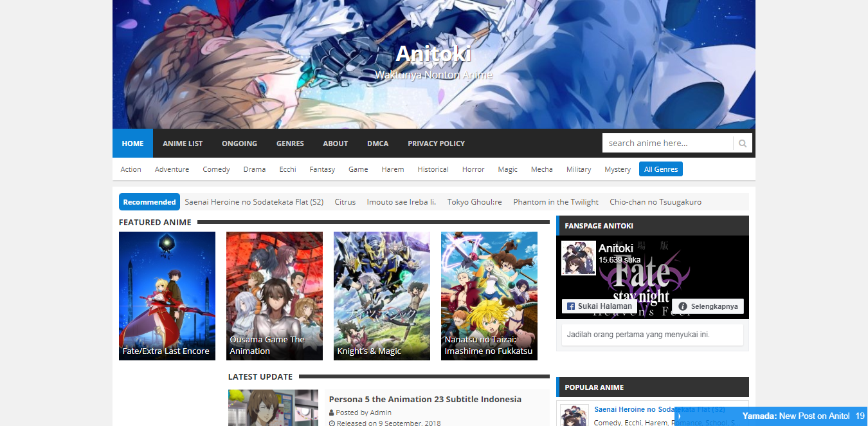Open the PRIVACY POLICY page
The image size is (868, 426).
[436, 144]
